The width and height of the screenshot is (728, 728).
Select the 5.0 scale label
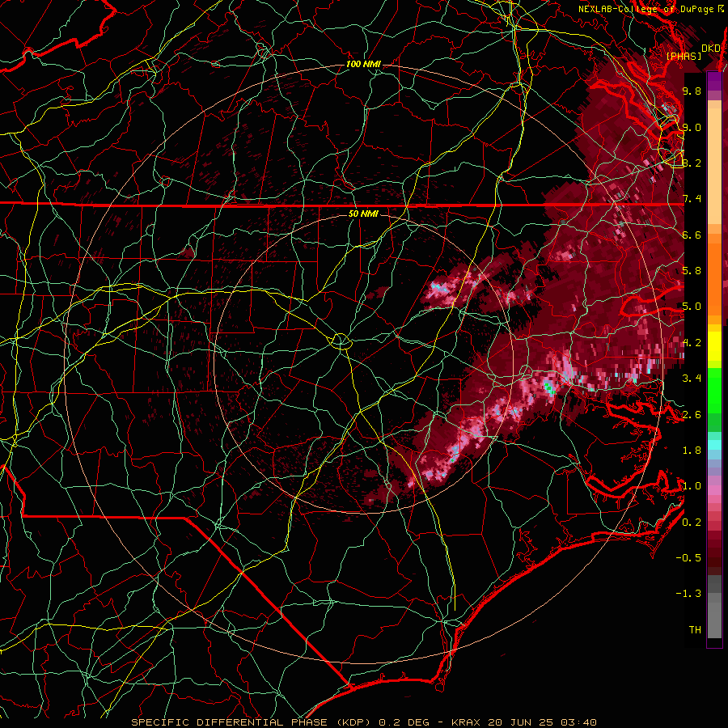pos(692,307)
